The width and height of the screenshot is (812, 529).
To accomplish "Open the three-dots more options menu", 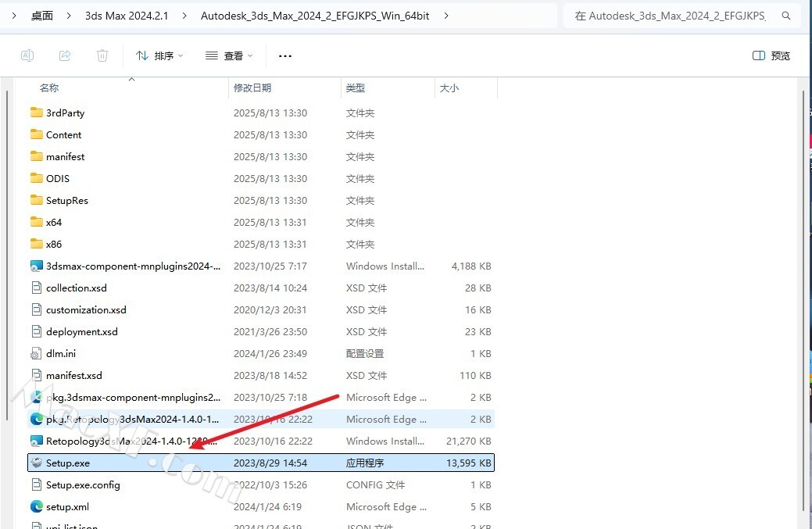I will (284, 56).
